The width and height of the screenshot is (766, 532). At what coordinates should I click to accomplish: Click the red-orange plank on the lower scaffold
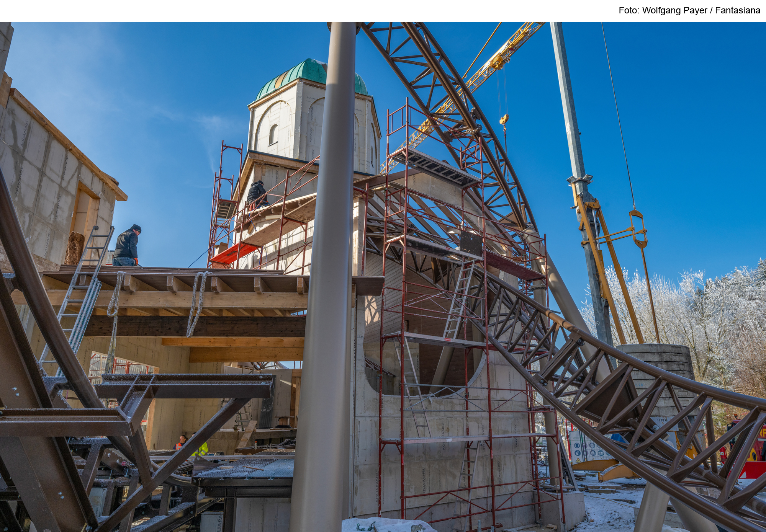tap(231, 253)
